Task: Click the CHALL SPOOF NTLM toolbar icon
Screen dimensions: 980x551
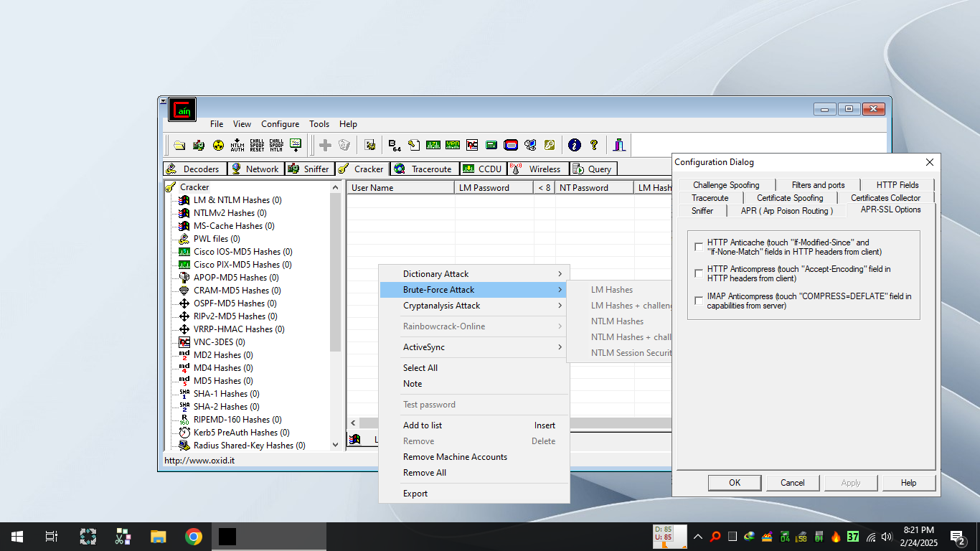Action: (276, 145)
